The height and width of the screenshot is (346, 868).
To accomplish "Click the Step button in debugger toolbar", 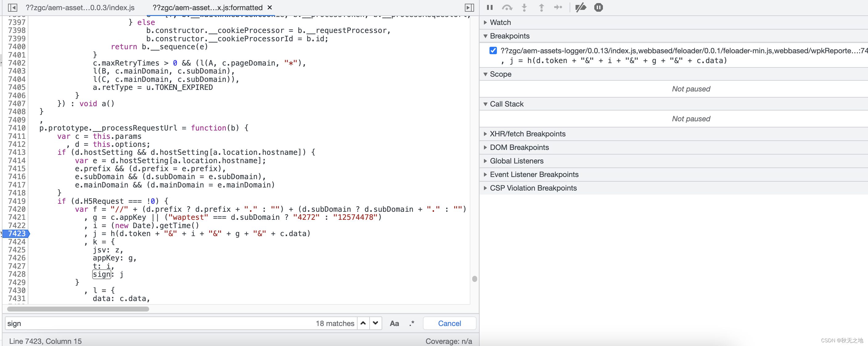I will 558,7.
